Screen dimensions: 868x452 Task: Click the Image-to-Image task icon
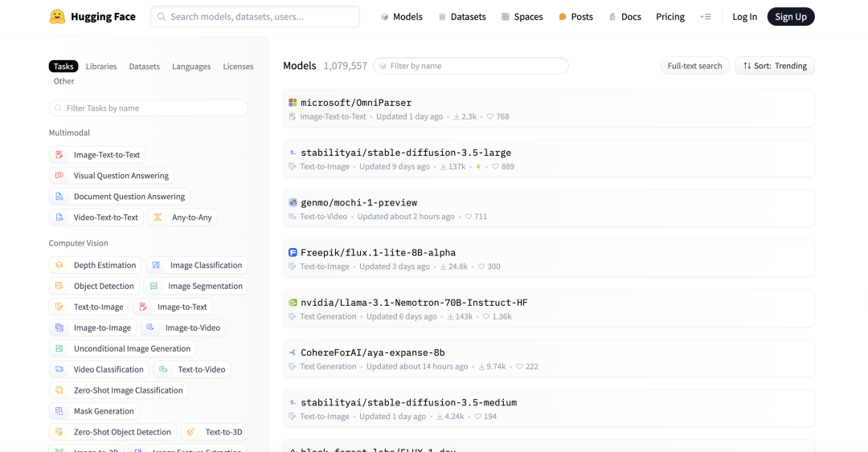(x=59, y=328)
